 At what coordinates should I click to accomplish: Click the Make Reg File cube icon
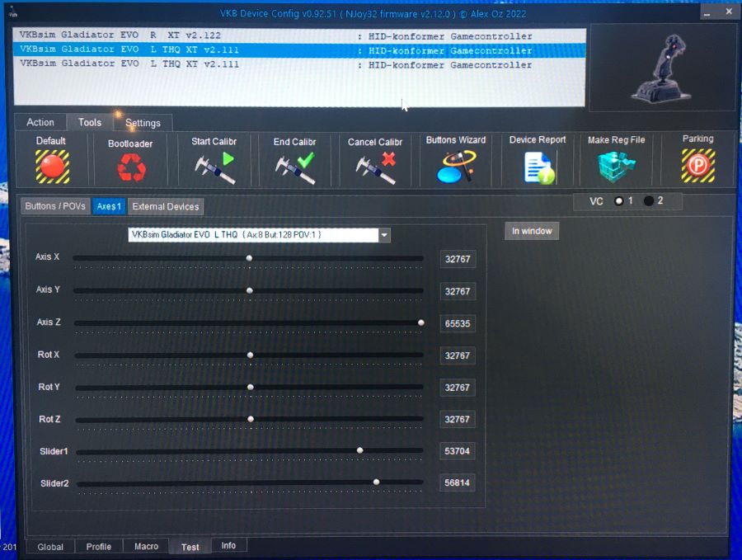point(616,167)
